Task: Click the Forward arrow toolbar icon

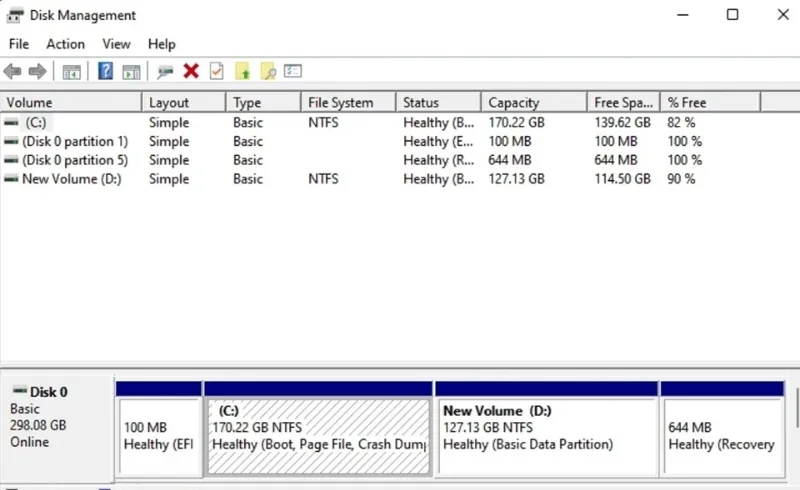Action: click(x=37, y=71)
